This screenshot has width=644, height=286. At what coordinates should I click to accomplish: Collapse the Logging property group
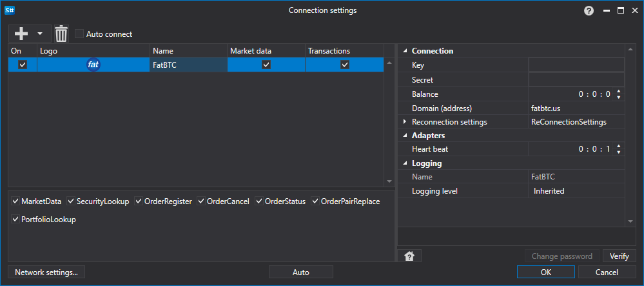pyautogui.click(x=405, y=163)
